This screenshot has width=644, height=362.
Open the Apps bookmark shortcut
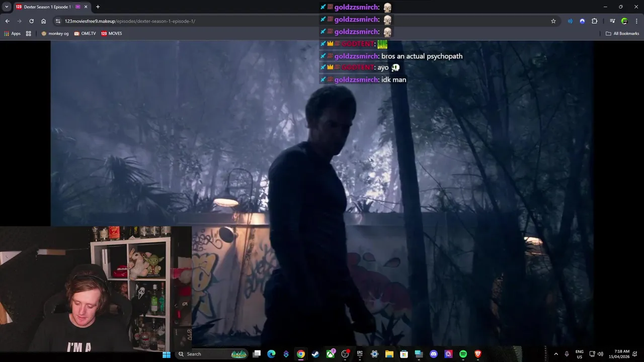[12, 34]
